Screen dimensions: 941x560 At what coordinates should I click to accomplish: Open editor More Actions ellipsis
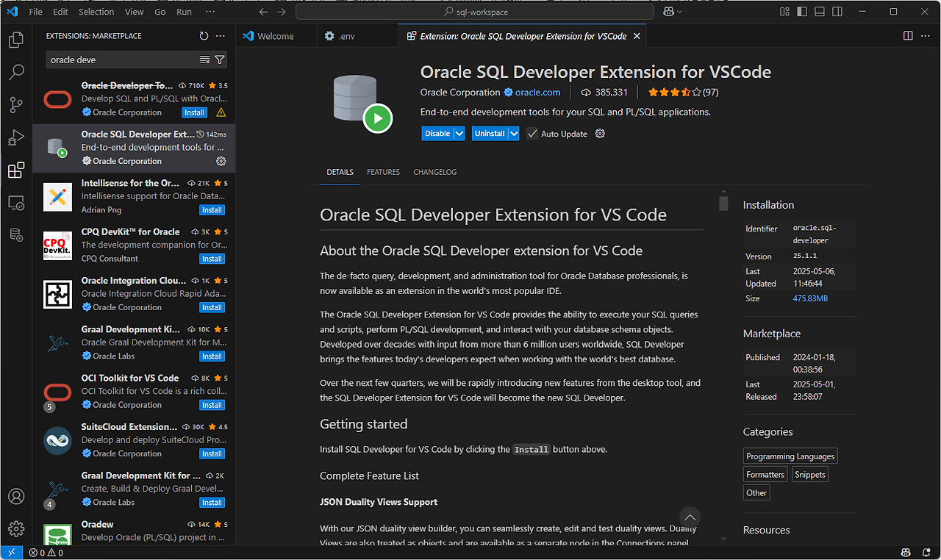tap(926, 36)
